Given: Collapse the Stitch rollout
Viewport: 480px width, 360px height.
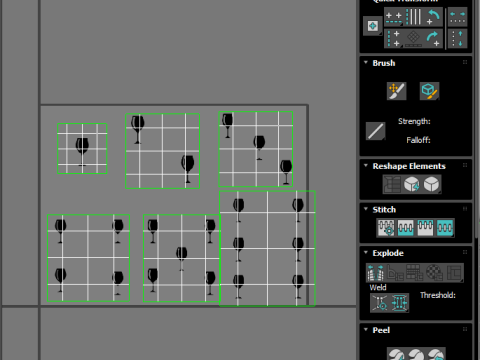Looking at the screenshot, I should (366, 209).
